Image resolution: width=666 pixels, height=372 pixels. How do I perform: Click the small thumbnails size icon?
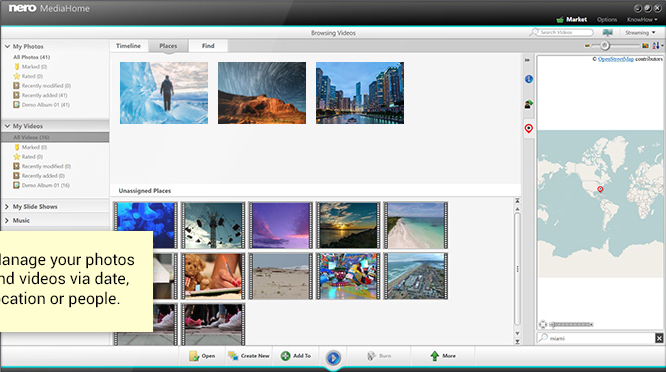587,46
